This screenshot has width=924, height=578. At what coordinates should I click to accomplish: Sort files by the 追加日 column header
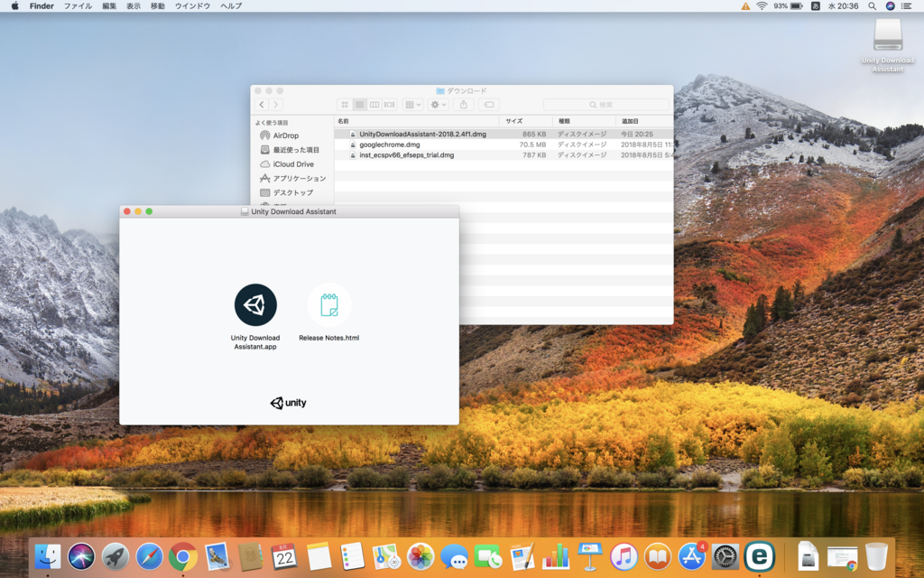[644, 121]
